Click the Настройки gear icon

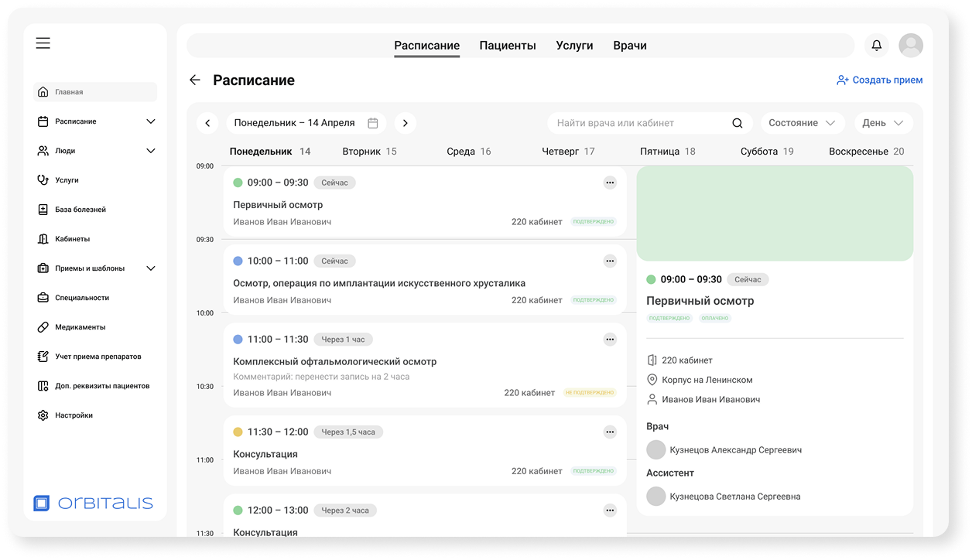43,415
